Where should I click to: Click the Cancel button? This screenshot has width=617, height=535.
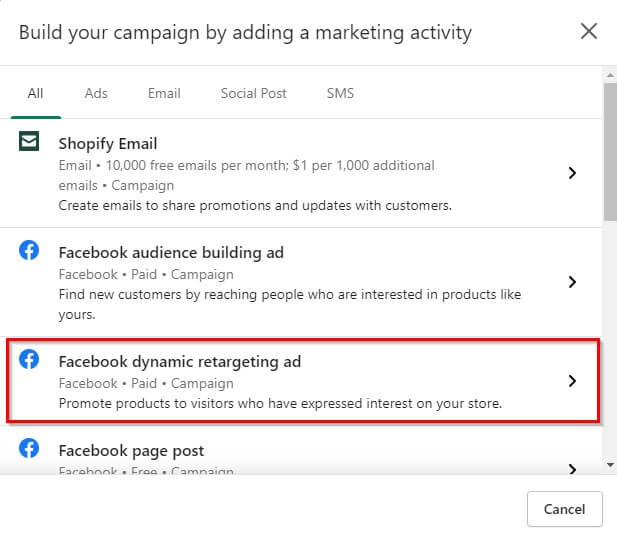[x=564, y=509]
